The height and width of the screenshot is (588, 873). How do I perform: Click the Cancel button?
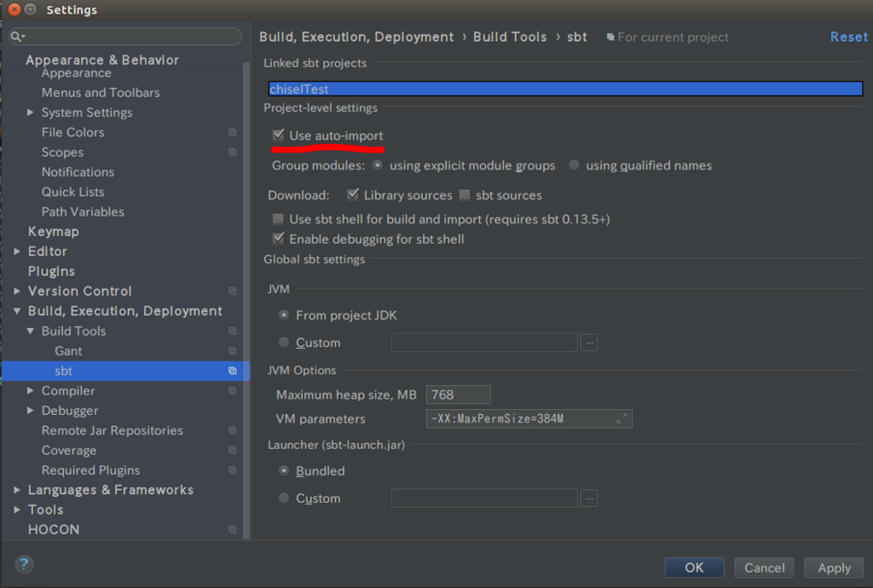[765, 568]
